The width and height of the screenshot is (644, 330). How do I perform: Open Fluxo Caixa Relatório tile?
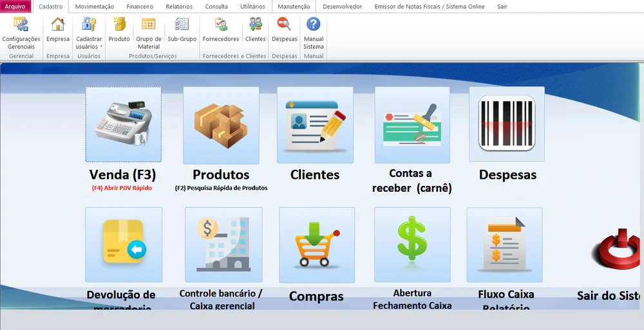[504, 244]
